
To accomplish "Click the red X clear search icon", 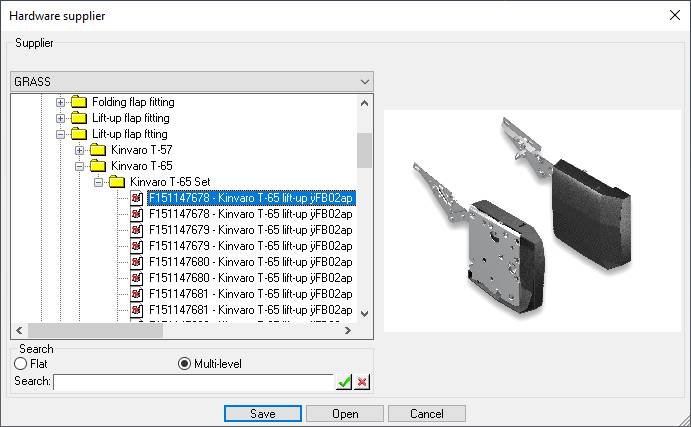I will tap(362, 382).
